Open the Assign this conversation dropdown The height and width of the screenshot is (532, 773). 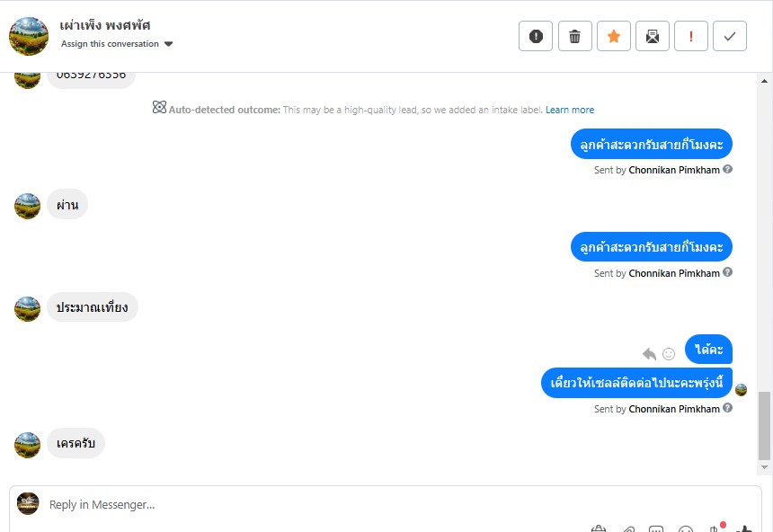(x=111, y=44)
